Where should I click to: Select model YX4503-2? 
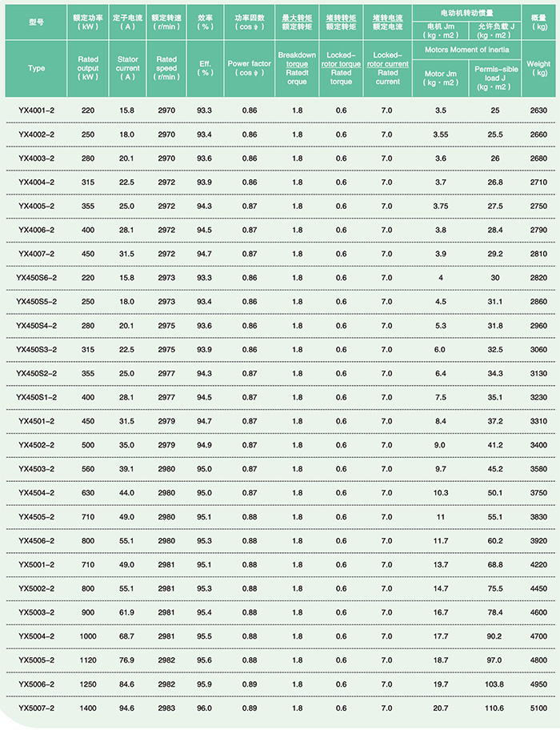pyautogui.click(x=36, y=469)
